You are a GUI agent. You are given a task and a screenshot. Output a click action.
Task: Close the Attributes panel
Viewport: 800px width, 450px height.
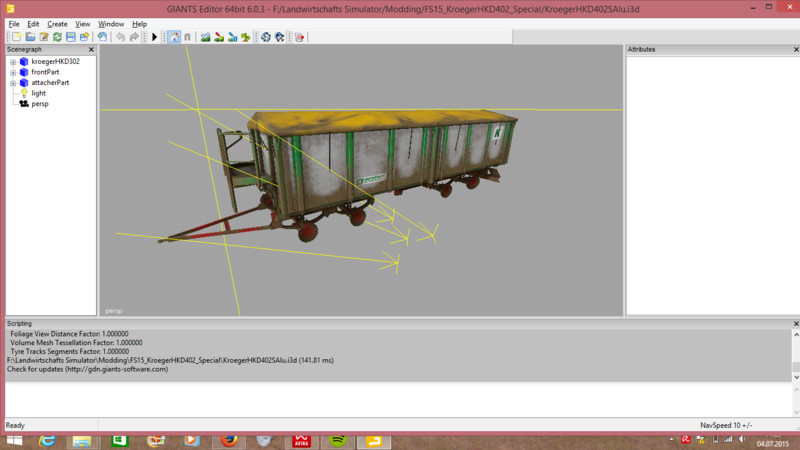[796, 49]
